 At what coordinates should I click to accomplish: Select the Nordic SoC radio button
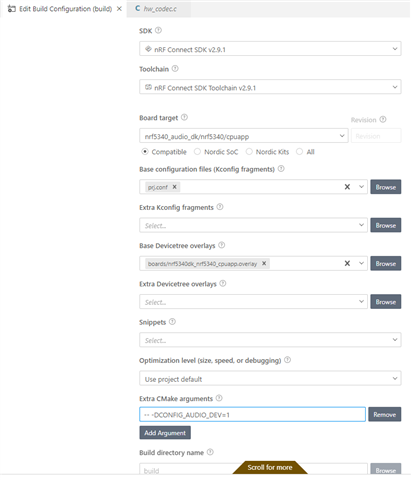[197, 152]
